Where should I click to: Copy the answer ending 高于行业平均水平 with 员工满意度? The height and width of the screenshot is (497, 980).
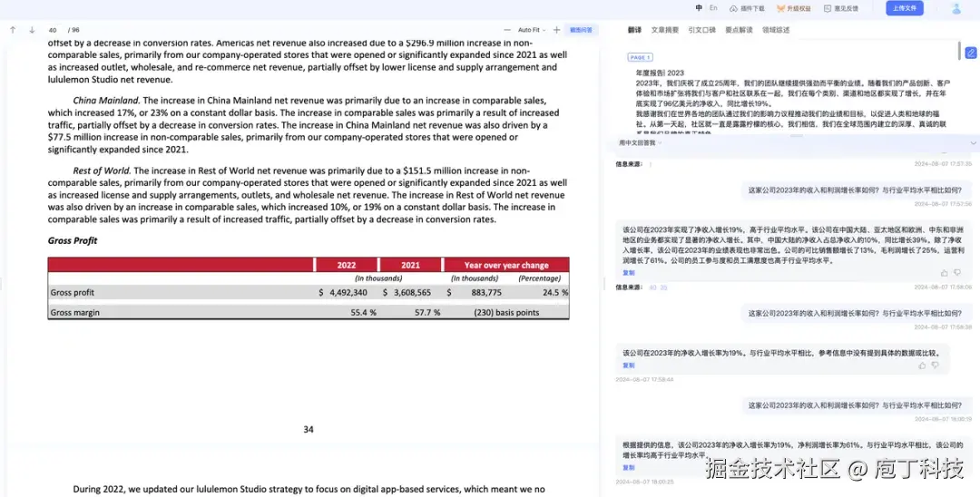pos(628,273)
